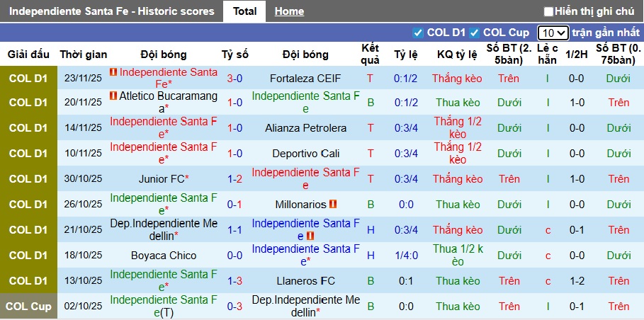Open Fortaleza CEIF team link
Viewport: 644px width, 320px height.
305,79
